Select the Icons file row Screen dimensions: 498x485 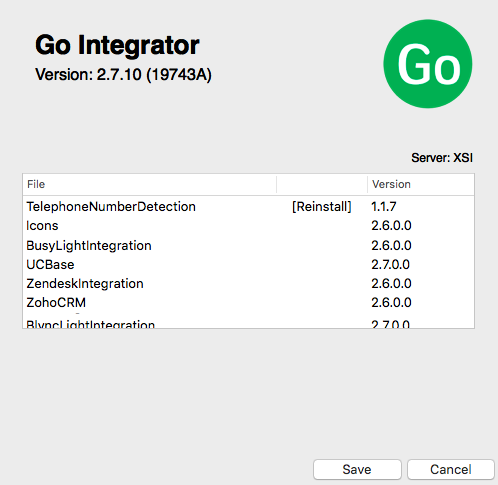click(248, 226)
